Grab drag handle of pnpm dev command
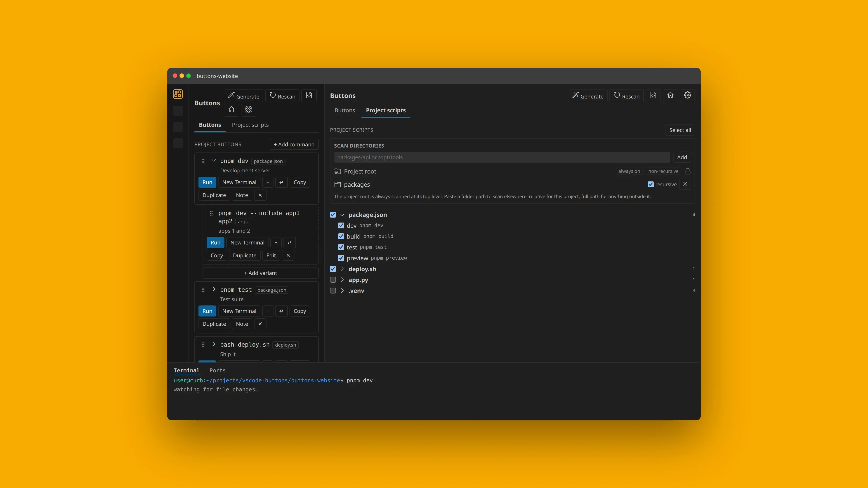The height and width of the screenshot is (488, 868). [x=203, y=161]
